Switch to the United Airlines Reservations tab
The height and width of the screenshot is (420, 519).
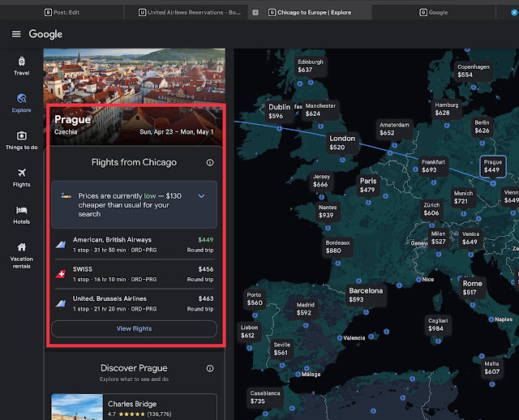189,13
